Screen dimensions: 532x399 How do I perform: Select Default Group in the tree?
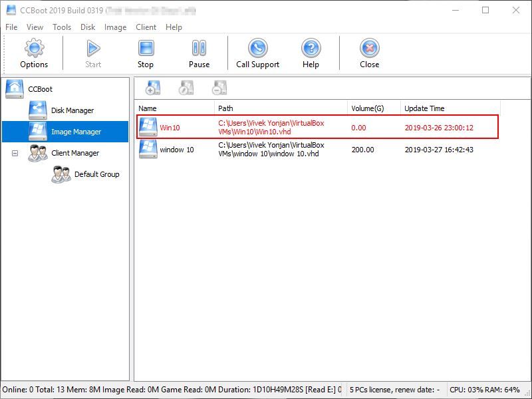[96, 174]
